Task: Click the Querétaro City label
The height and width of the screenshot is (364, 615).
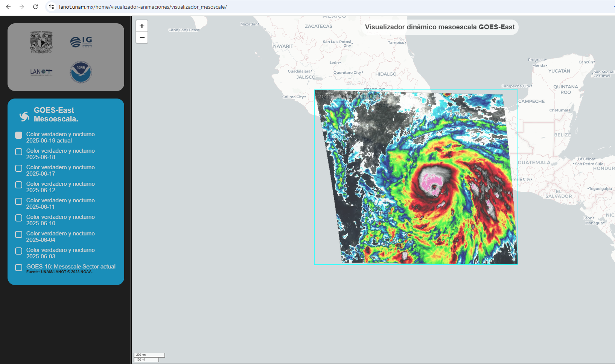Action: click(348, 73)
